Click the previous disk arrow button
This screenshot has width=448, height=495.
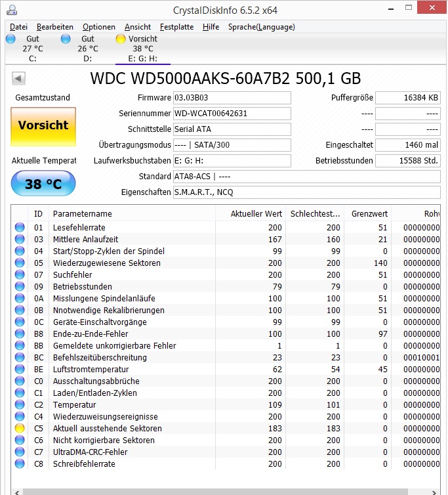point(18,78)
